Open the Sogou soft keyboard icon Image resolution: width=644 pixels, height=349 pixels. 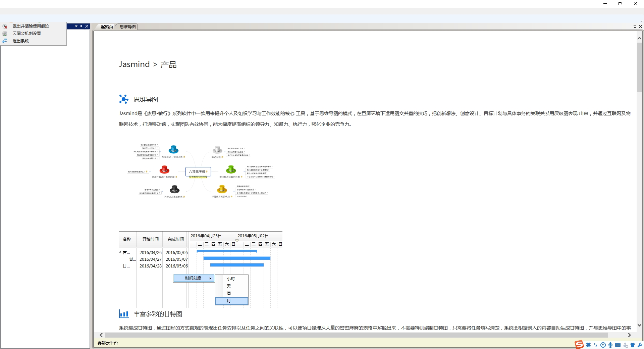coord(618,345)
